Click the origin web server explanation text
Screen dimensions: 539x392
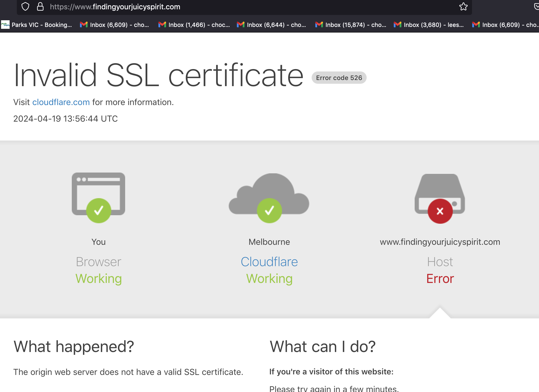(128, 372)
